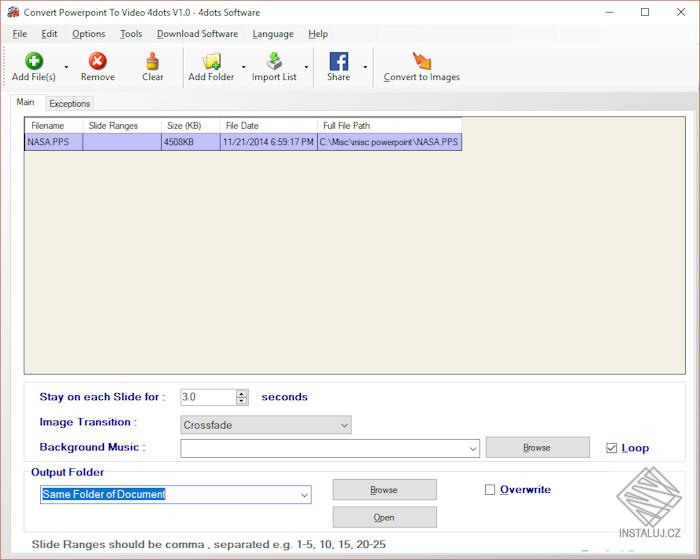Image resolution: width=700 pixels, height=560 pixels.
Task: Open the Tools menu
Action: coord(131,34)
